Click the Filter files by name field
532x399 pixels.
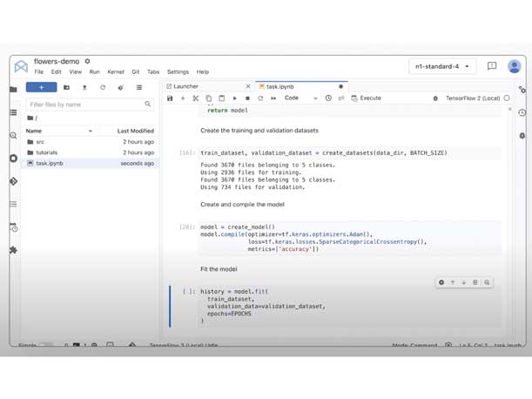click(85, 105)
